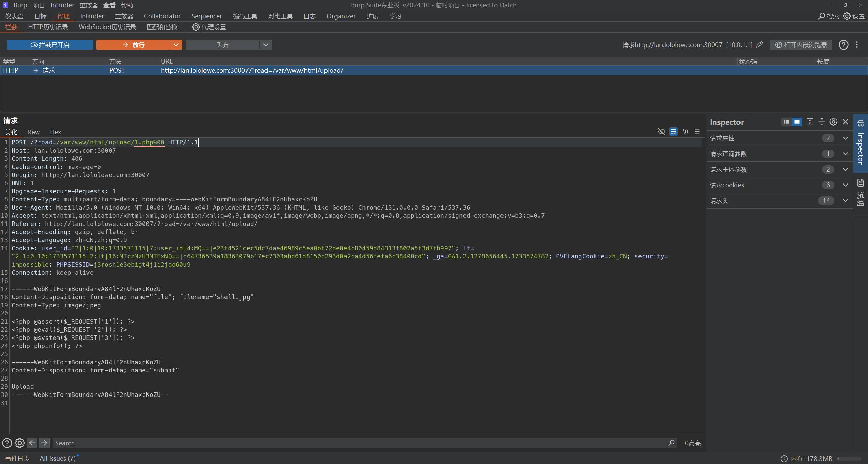Toggle the \n show newlines button
This screenshot has height=464, width=868.
685,131
